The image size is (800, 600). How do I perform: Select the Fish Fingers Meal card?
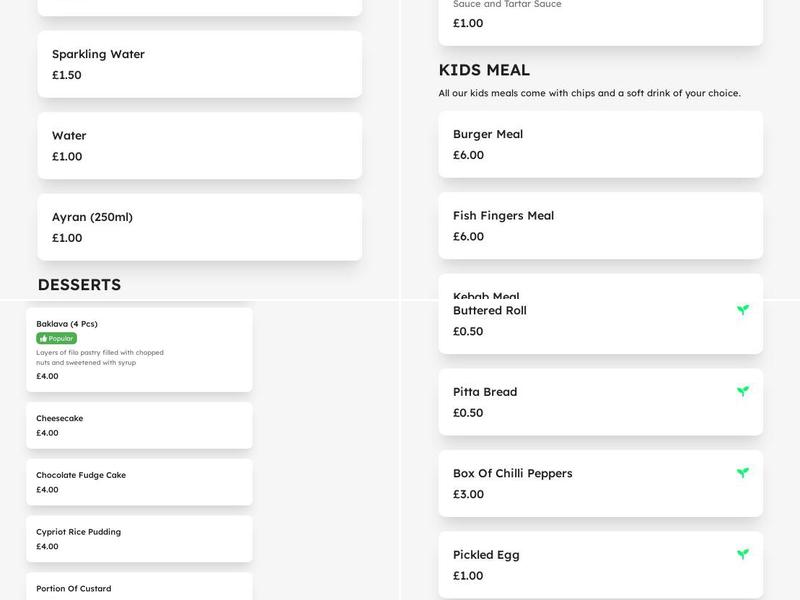click(x=598, y=226)
